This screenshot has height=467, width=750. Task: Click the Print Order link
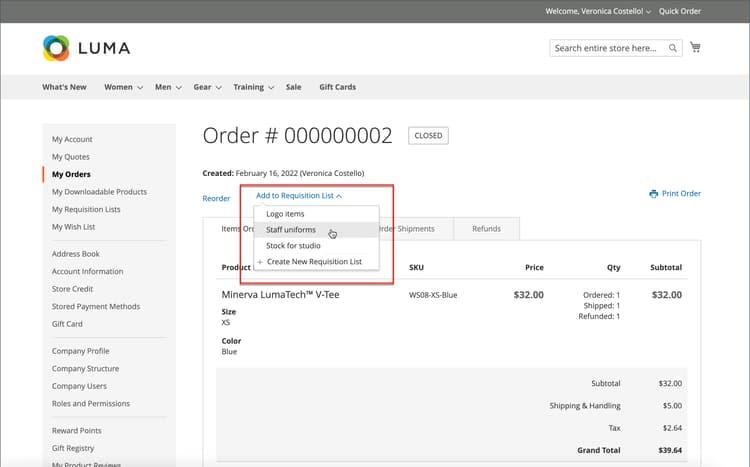(x=681, y=194)
